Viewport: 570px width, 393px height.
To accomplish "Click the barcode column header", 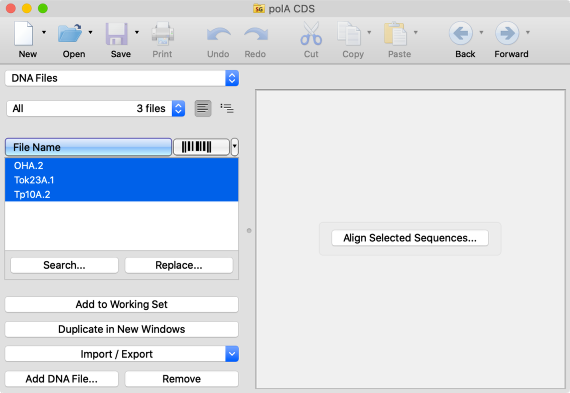I will [x=201, y=147].
